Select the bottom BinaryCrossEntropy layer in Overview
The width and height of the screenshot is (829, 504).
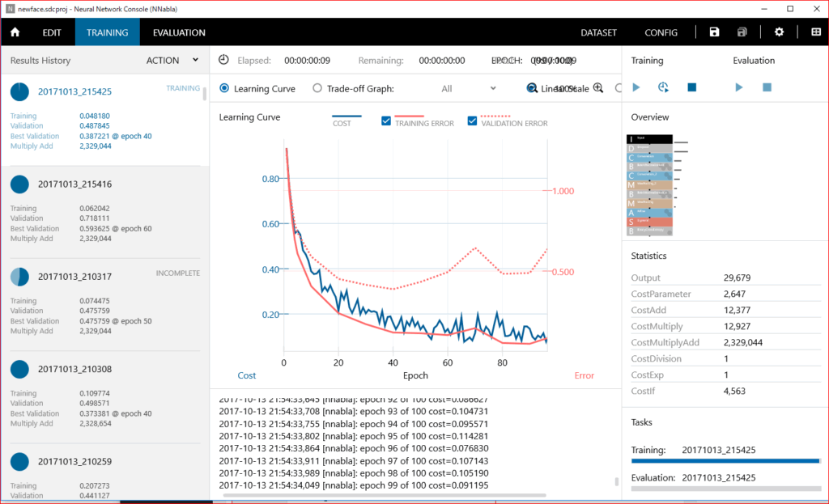click(649, 231)
